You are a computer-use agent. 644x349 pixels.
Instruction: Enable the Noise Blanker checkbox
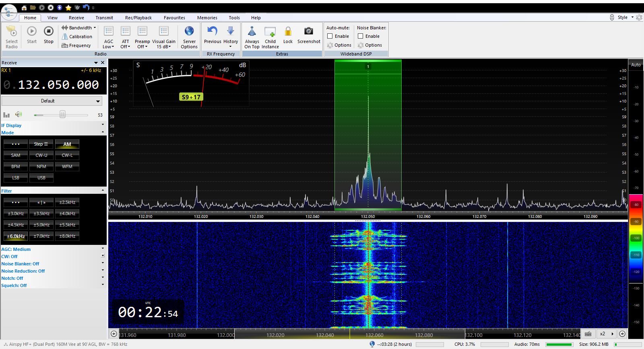pyautogui.click(x=361, y=36)
